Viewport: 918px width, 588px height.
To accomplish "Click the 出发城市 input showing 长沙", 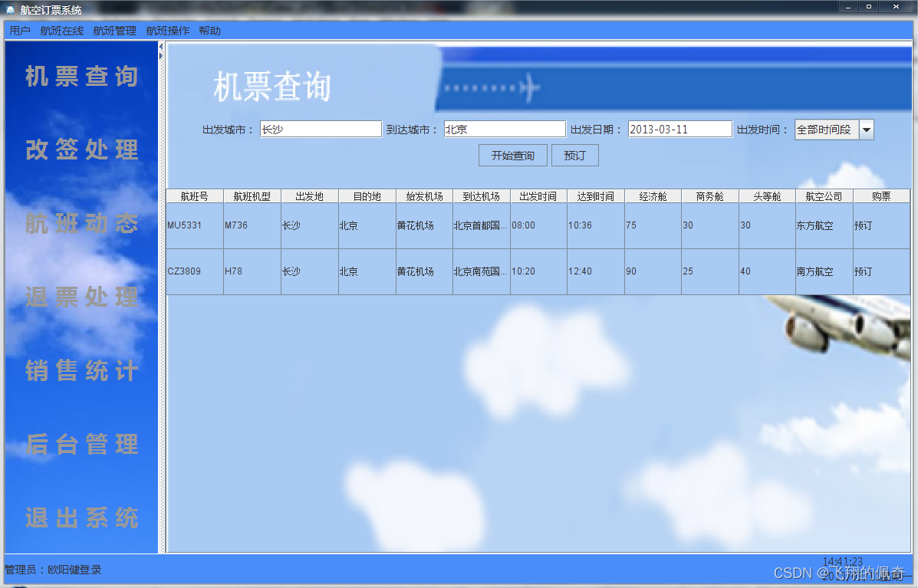I will (321, 129).
